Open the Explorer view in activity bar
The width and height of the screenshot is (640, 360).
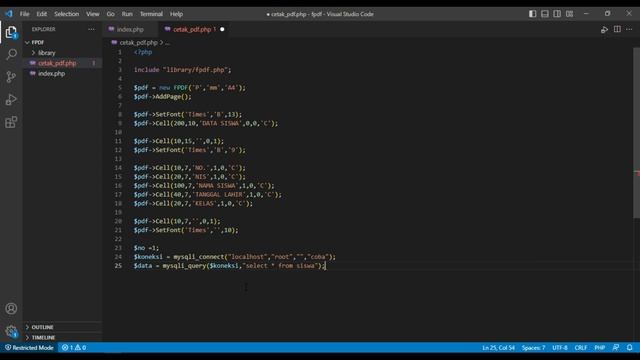[x=11, y=32]
